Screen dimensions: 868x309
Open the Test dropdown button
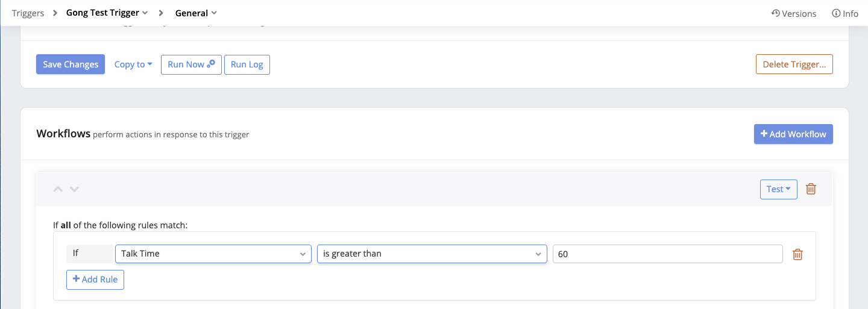click(779, 189)
